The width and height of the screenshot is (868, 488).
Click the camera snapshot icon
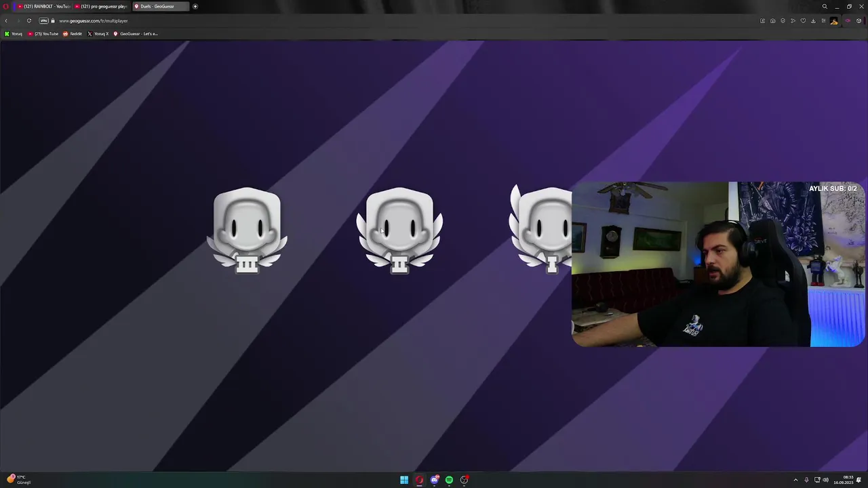[x=772, y=20]
